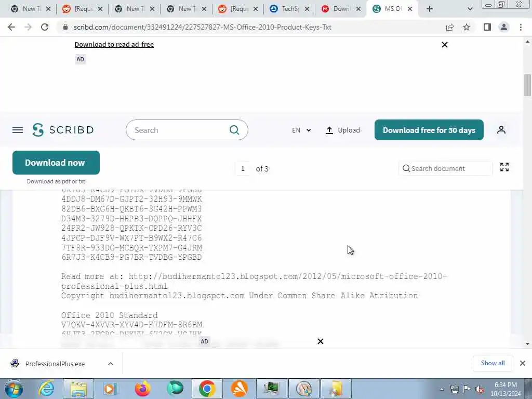Switch to the first New Tab

pos(30,9)
